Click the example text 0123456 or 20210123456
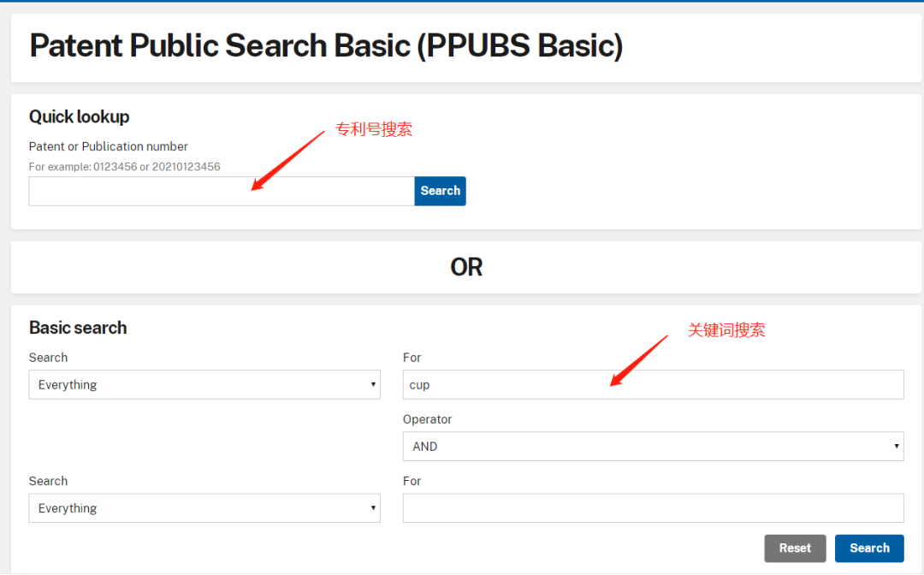 coord(124,167)
